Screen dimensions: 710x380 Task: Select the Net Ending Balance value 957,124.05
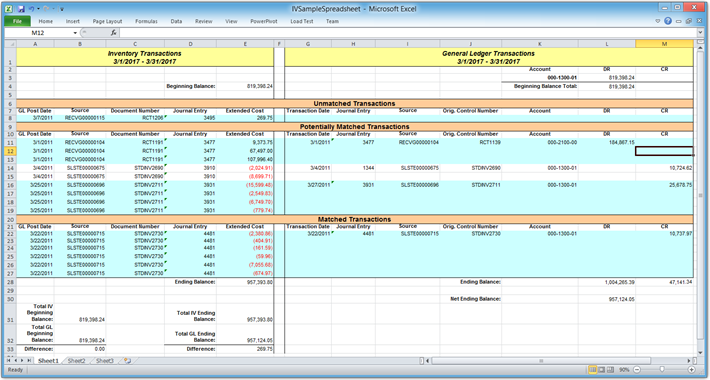[607, 299]
